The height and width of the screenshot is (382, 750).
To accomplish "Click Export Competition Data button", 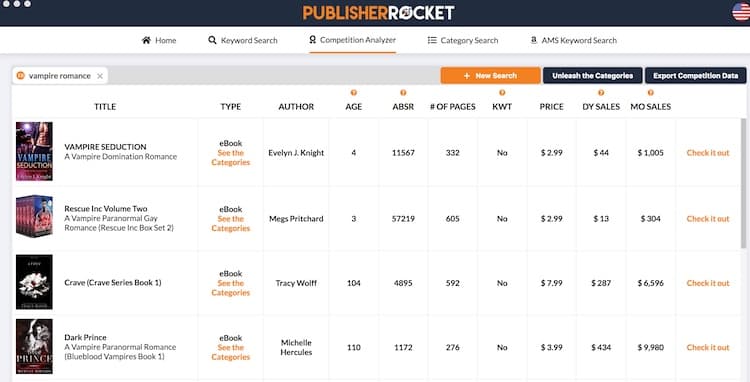I will (695, 76).
